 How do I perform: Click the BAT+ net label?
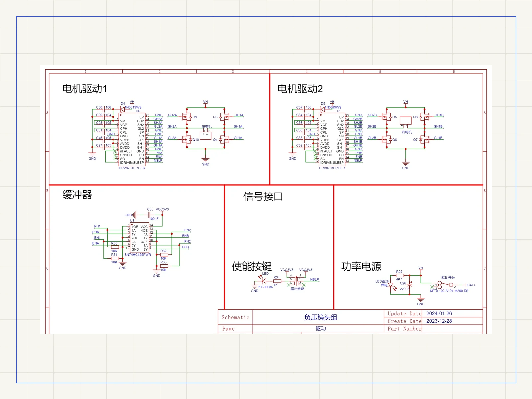coord(471,285)
